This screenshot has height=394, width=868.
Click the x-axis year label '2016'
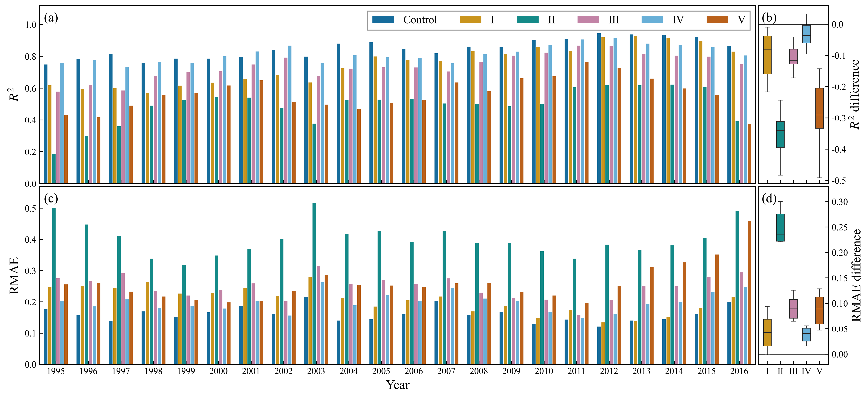click(739, 371)
